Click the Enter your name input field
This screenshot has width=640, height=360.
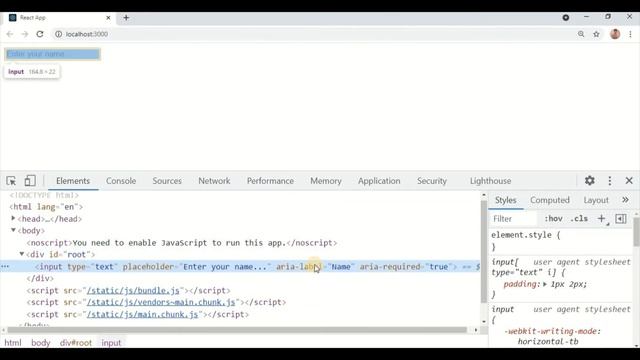[52, 54]
